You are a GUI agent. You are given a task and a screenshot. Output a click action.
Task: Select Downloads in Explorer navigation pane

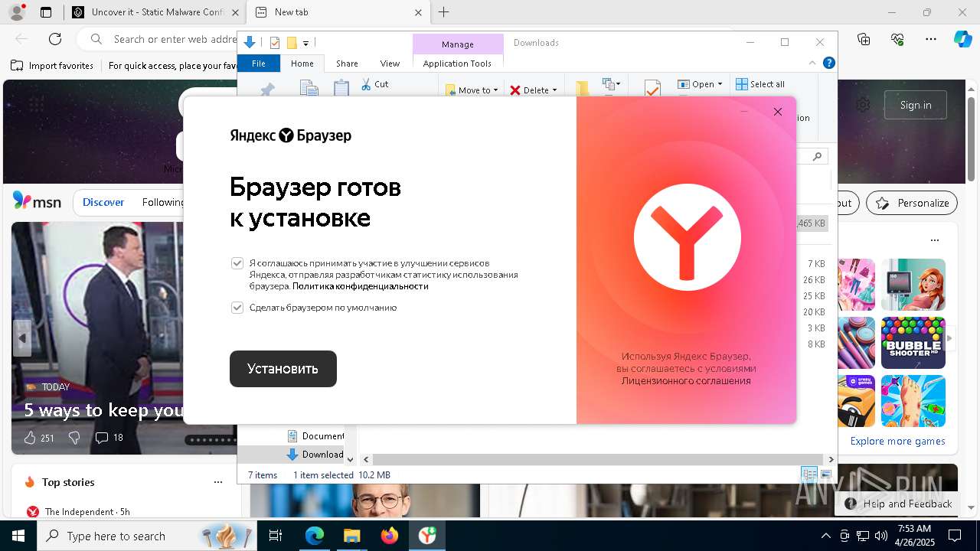tap(316, 455)
